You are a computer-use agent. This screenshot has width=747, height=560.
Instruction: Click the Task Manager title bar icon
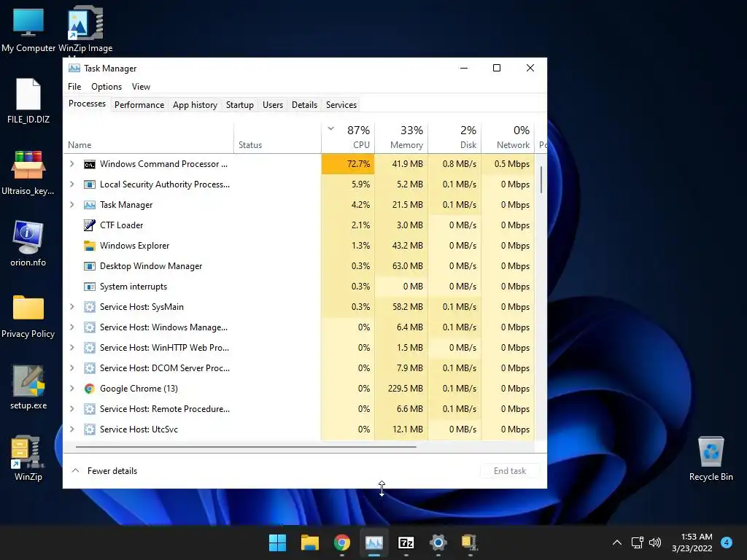pos(74,68)
